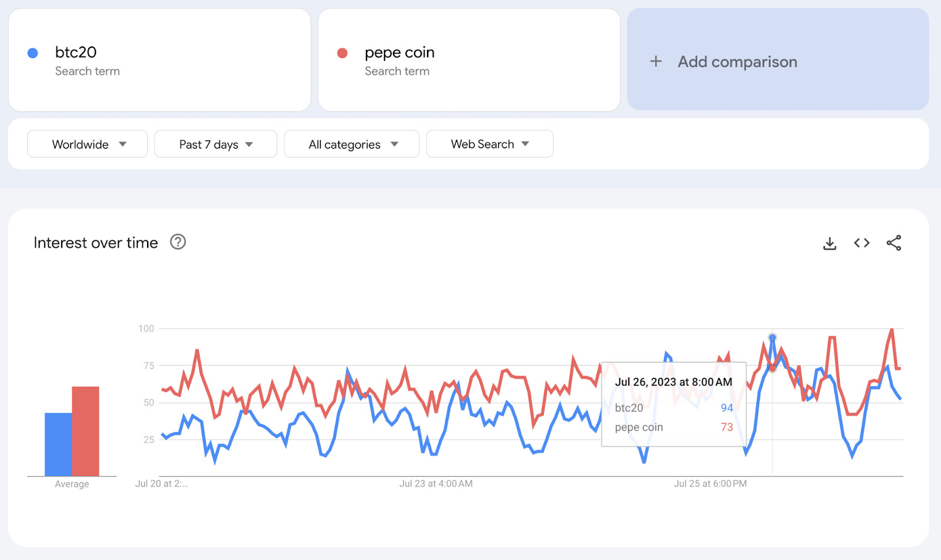
Task: Open the Web Search type dropdown
Action: point(489,145)
